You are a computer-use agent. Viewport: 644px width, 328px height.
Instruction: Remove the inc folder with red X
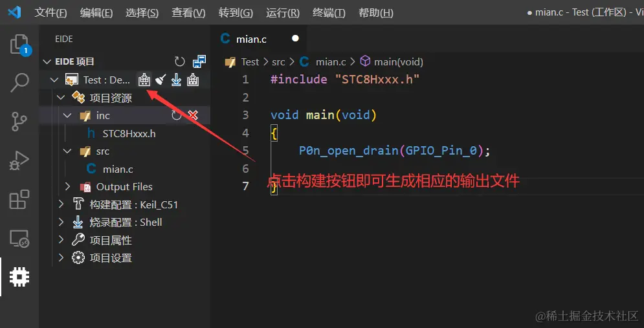[193, 116]
